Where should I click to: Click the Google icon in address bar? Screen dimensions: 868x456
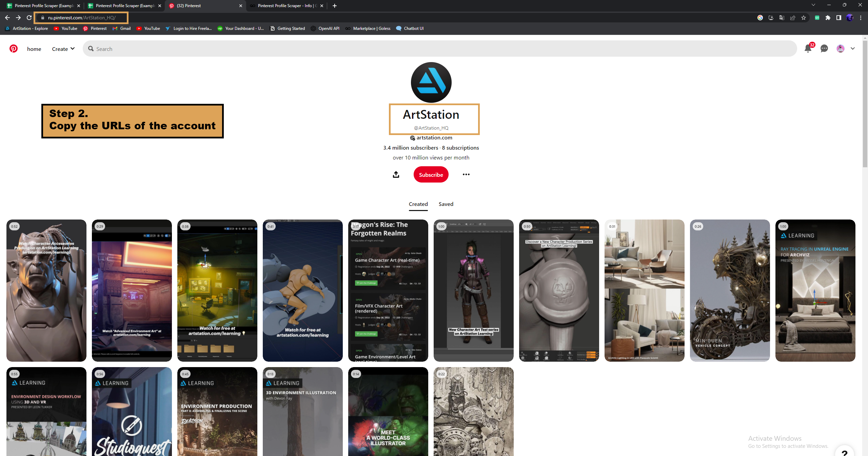pyautogui.click(x=760, y=18)
